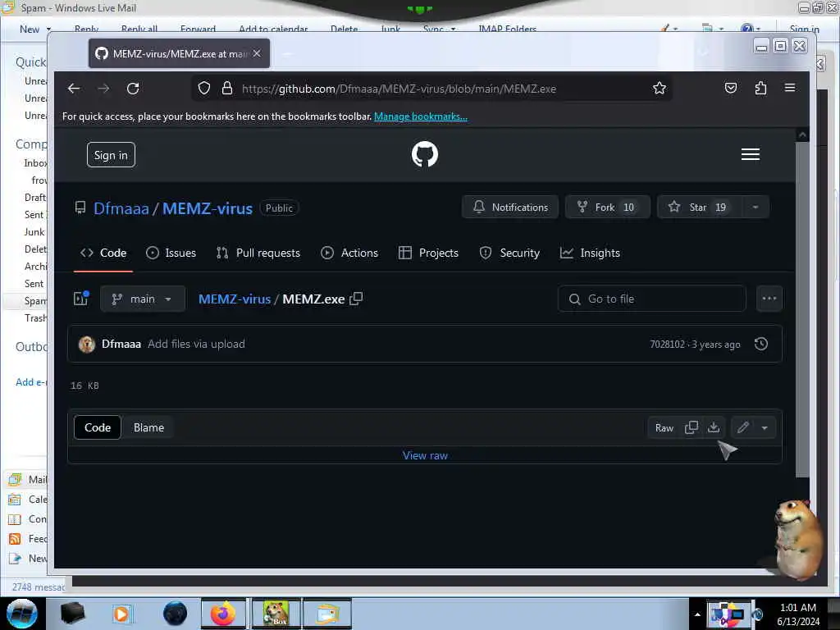Open the Projects tab
The height and width of the screenshot is (630, 840).
tap(428, 253)
